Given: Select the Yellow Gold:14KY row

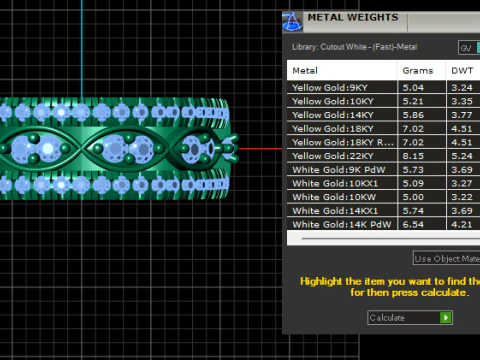Looking at the screenshot, I should (383, 115).
